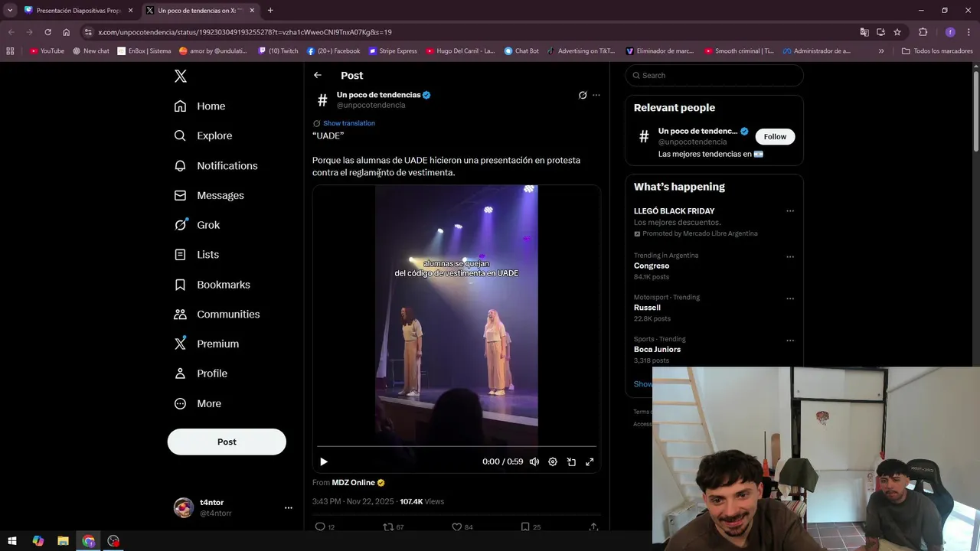The height and width of the screenshot is (551, 980).
Task: Open the Boca Juniors trending topic
Action: click(x=657, y=350)
